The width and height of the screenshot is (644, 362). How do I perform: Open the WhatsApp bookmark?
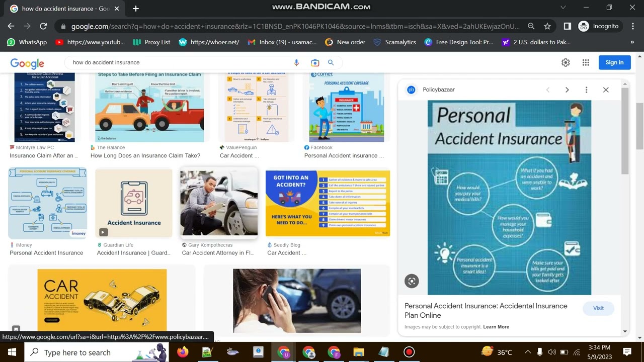tap(27, 42)
